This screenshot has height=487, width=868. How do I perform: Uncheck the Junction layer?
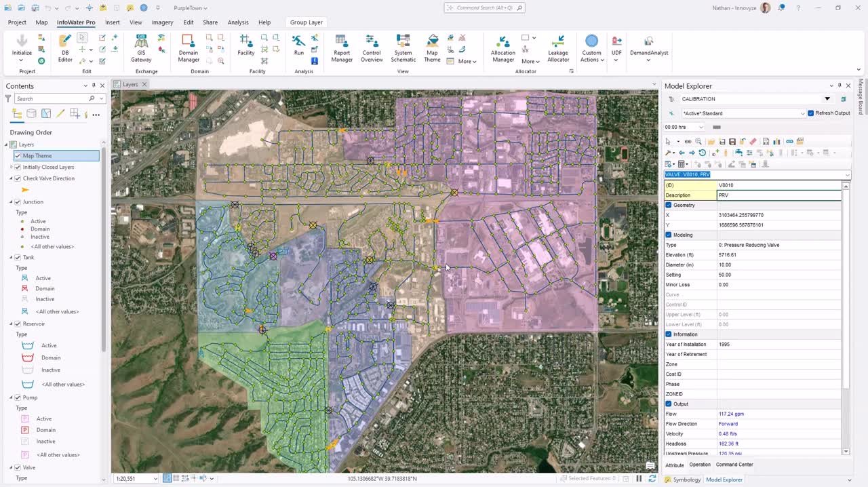(x=18, y=201)
